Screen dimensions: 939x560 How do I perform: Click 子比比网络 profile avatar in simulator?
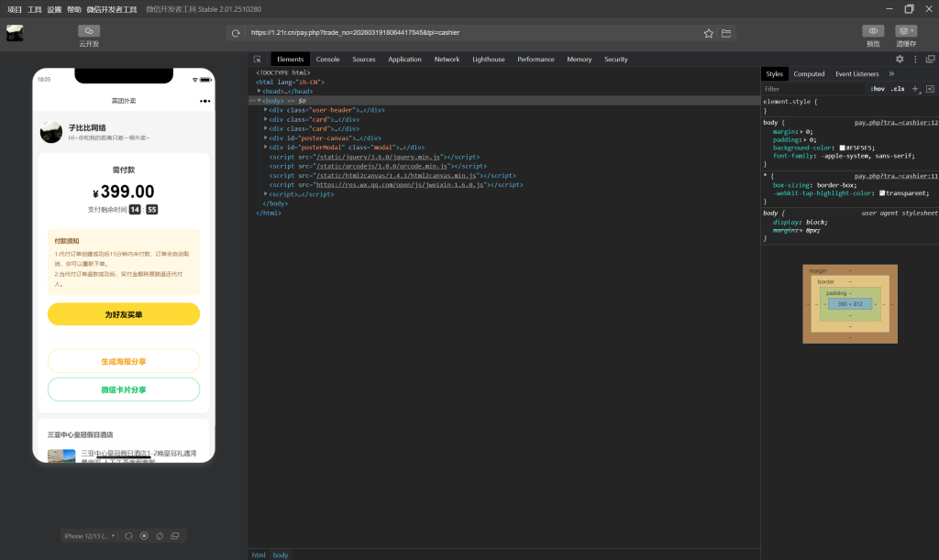[51, 132]
